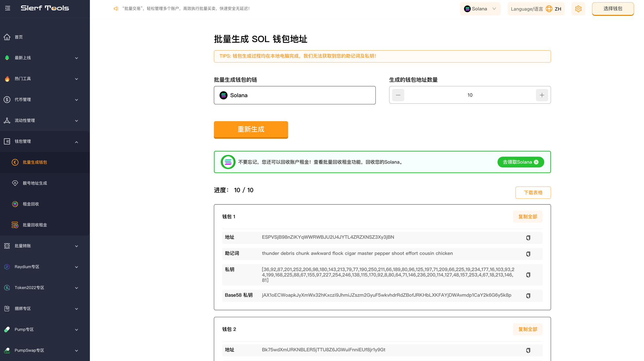Click the 选择钱包 connect button
Viewport: 644px width, 361px height.
pyautogui.click(x=613, y=9)
